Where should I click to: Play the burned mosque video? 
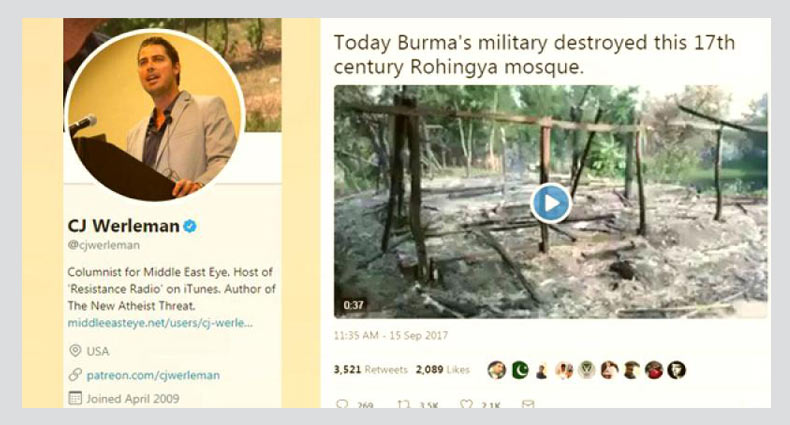550,203
